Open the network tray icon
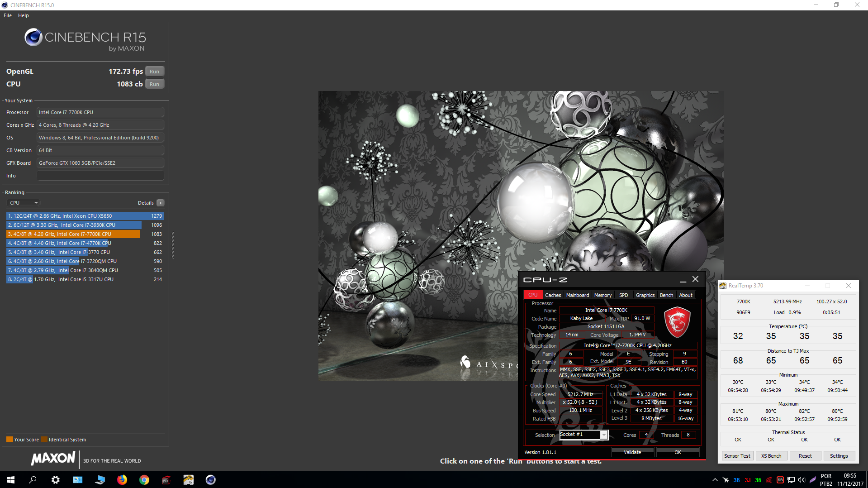The width and height of the screenshot is (868, 488). (x=791, y=480)
